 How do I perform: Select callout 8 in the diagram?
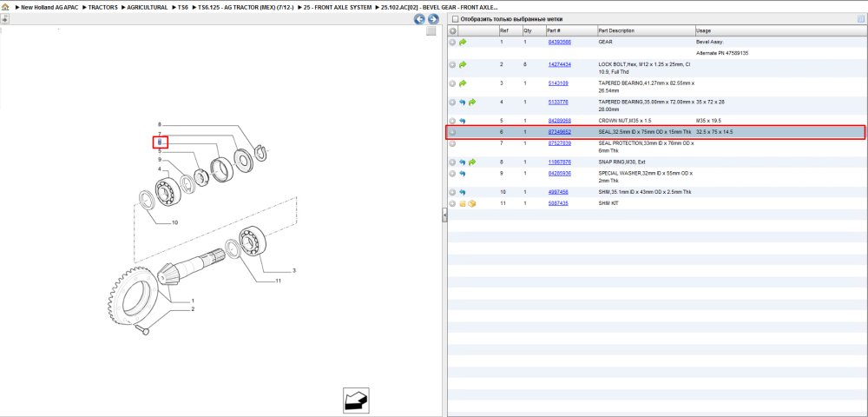pos(160,124)
